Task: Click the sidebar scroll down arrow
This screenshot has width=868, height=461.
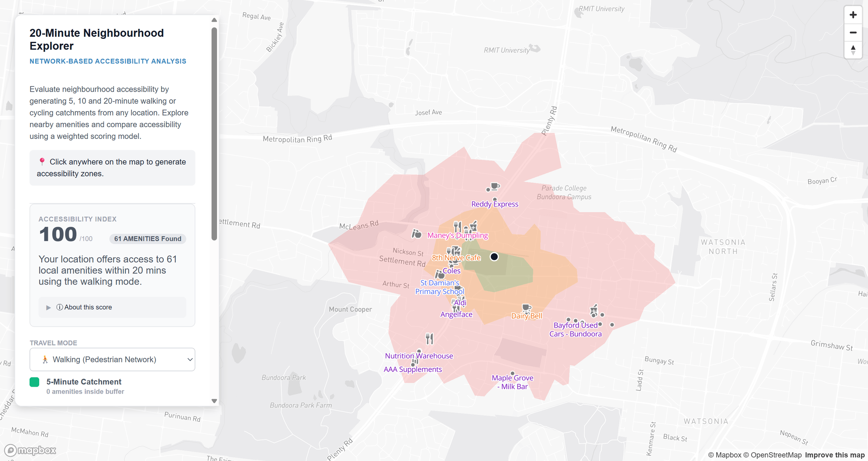Action: click(214, 401)
